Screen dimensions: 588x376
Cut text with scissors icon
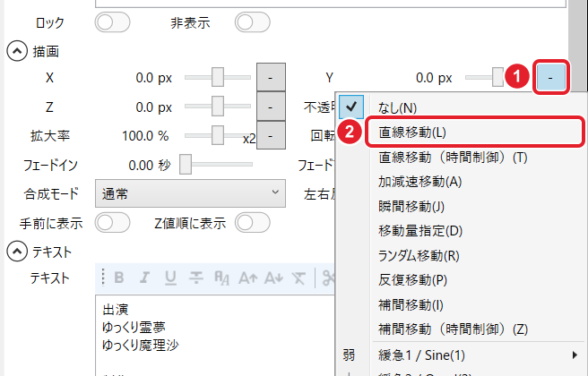pos(328,278)
